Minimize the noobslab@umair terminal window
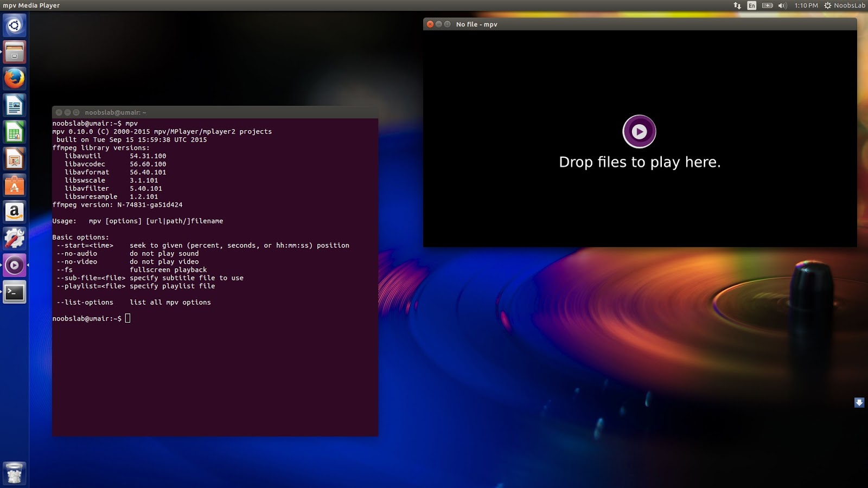This screenshot has width=868, height=488. 68,112
